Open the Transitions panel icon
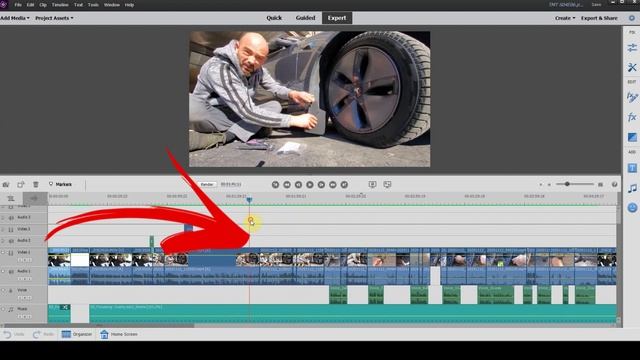The width and height of the screenshot is (640, 360). click(x=632, y=137)
